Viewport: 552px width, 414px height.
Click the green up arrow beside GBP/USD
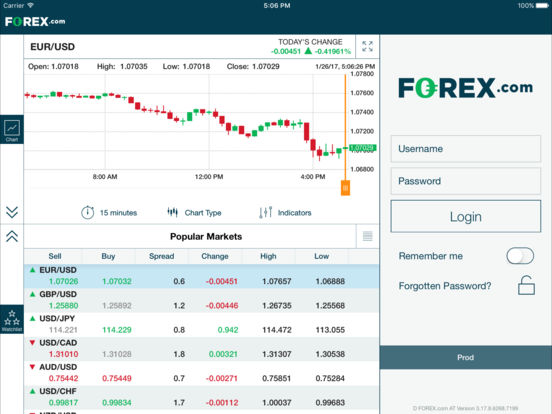point(32,294)
